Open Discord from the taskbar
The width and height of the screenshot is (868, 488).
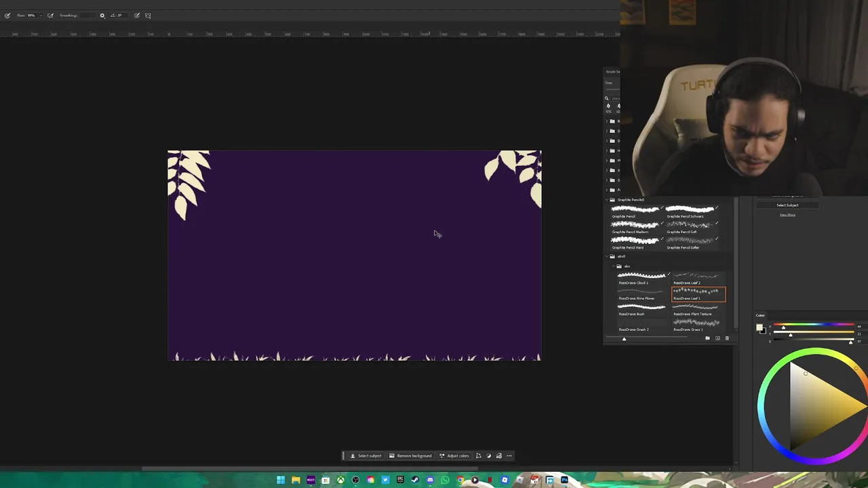coord(430,480)
